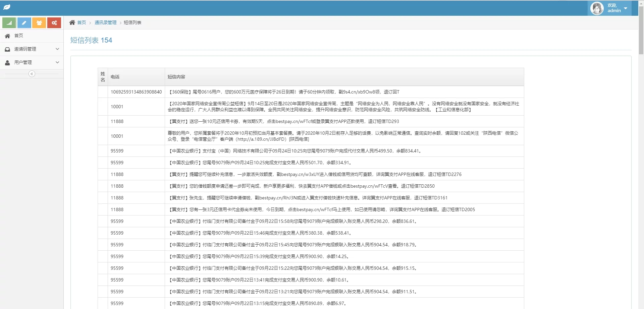This screenshot has height=309, width=644.
Task: Open the red settings gears shortcut
Action: (54, 23)
